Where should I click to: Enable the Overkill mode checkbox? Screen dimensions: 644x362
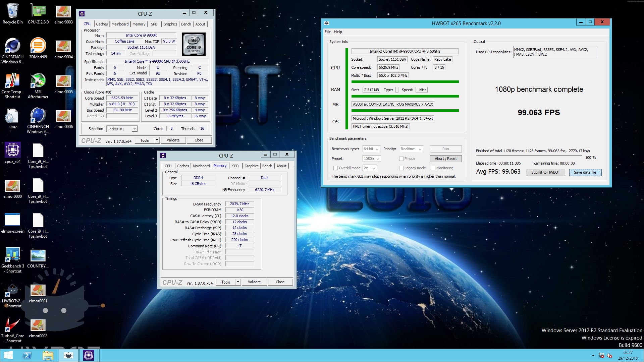(335, 168)
